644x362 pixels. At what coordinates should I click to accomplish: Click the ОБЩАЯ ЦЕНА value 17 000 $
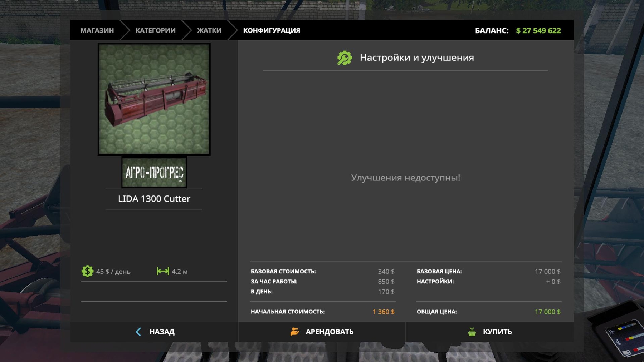547,312
